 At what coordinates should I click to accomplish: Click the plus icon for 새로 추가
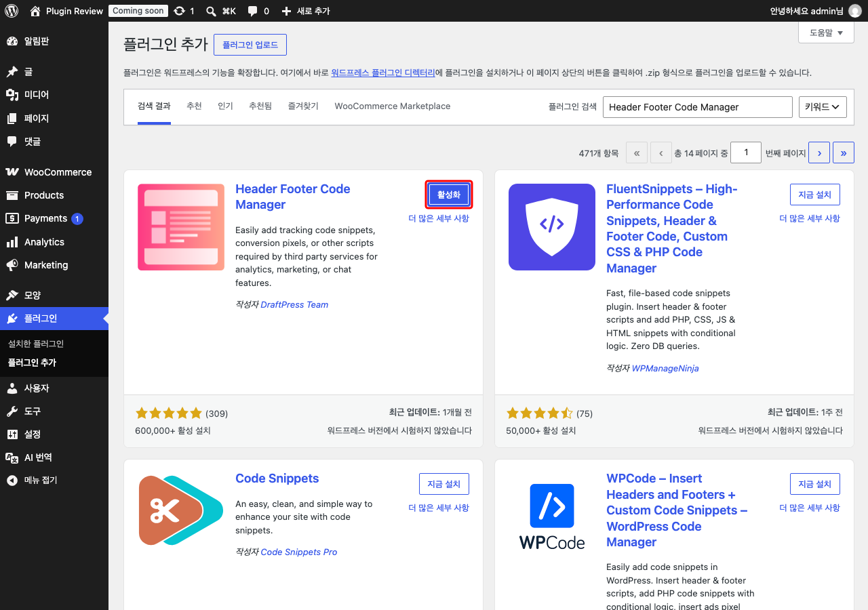click(x=286, y=11)
